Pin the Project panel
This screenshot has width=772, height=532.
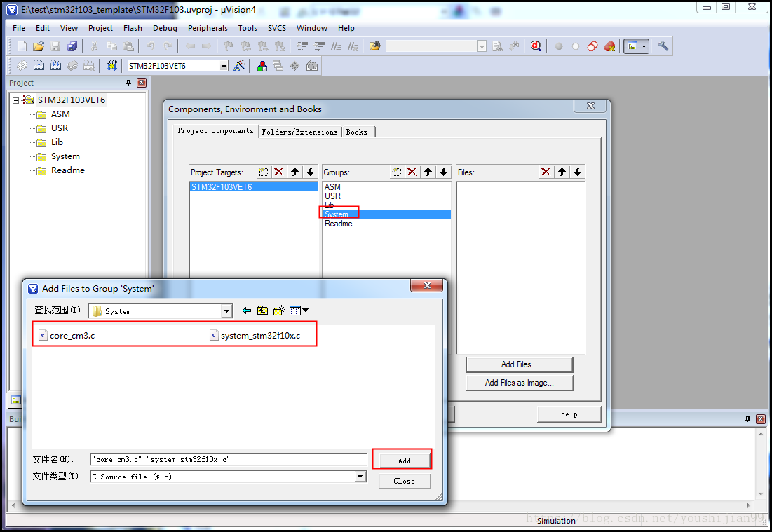coord(128,83)
